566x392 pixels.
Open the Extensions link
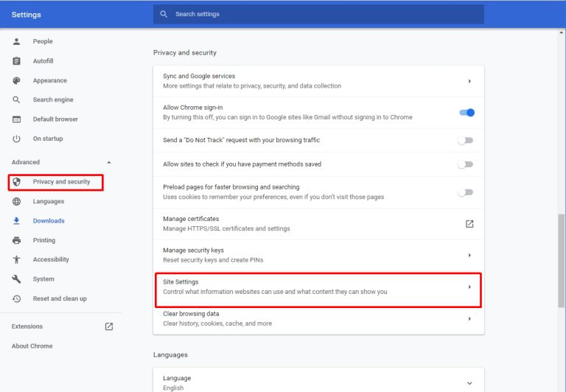pos(27,326)
